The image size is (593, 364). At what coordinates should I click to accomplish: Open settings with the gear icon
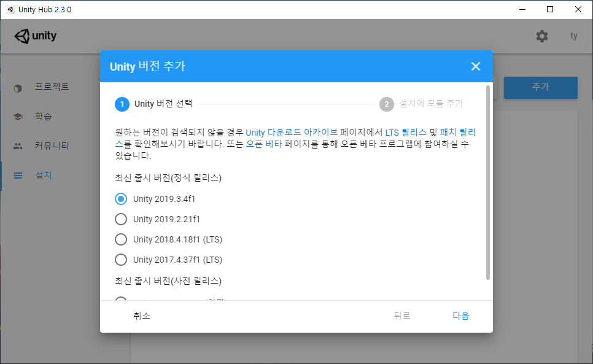click(542, 36)
